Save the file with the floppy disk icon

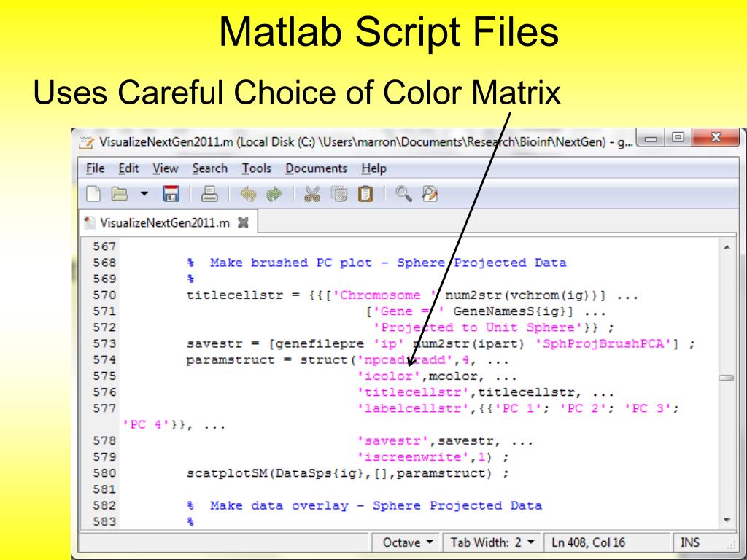pos(171,194)
